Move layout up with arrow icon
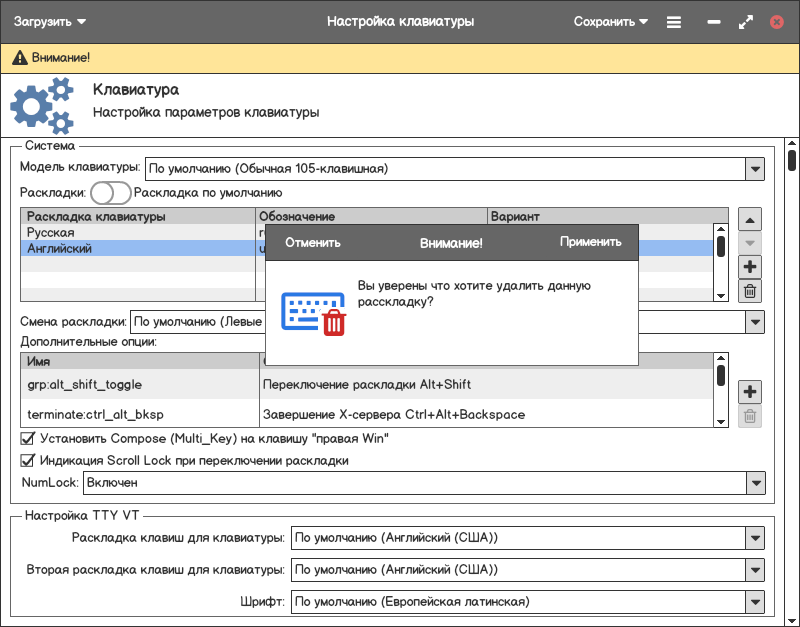800x627 pixels. click(750, 219)
